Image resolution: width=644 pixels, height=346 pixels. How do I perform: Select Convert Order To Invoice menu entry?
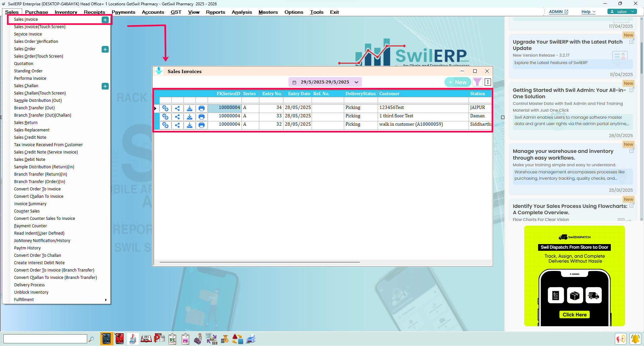37,189
